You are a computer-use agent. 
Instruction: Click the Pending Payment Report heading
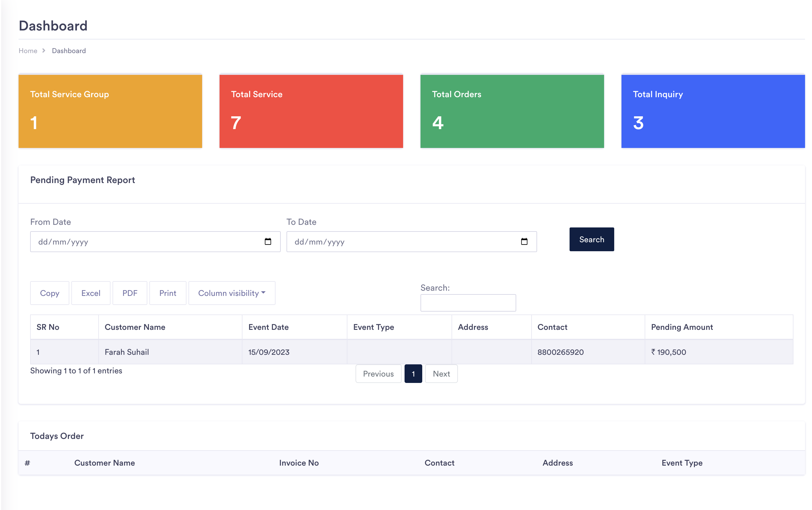[83, 180]
